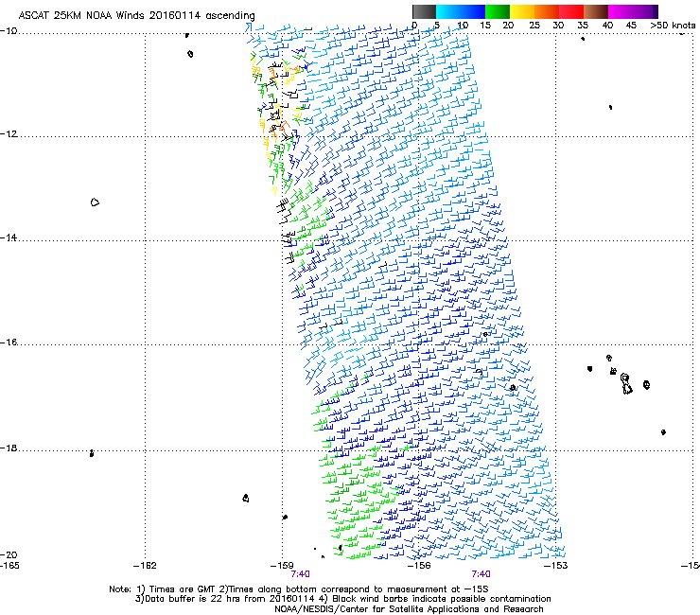Image resolution: width=700 pixels, height=615 pixels.
Task: Click the '-10' latitude axis label
Action: click(x=9, y=31)
